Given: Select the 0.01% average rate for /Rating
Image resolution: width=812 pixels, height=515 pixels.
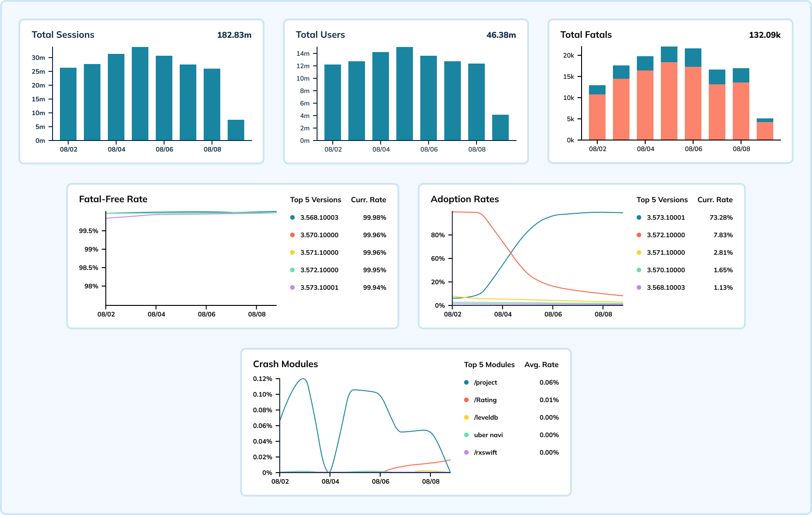Looking at the screenshot, I should click(x=549, y=400).
